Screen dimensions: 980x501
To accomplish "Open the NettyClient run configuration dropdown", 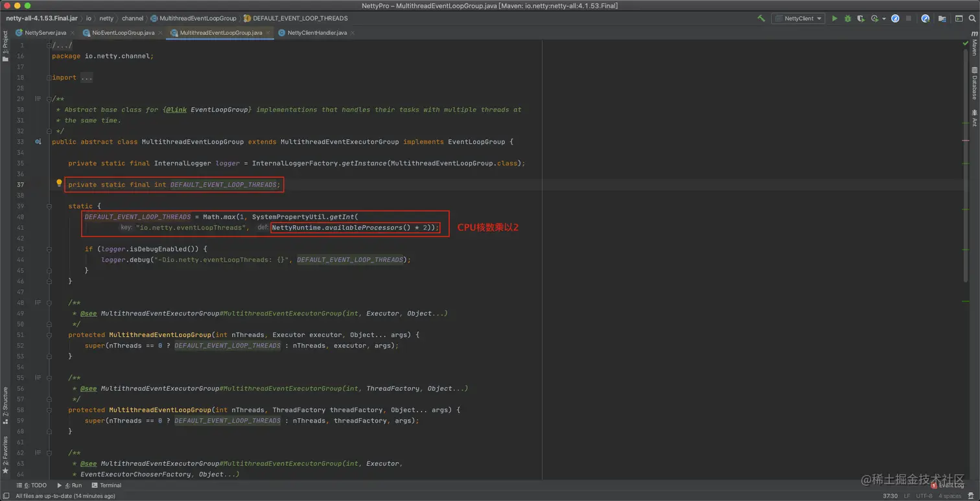I will (798, 18).
